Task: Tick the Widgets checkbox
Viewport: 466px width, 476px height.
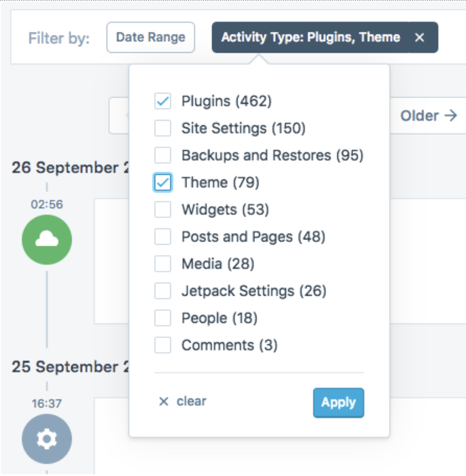Action: pyautogui.click(x=163, y=210)
